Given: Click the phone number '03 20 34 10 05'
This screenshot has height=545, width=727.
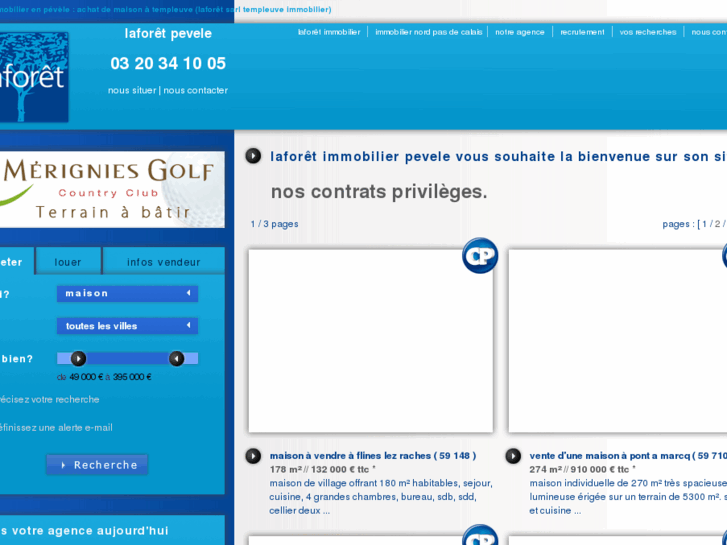Looking at the screenshot, I should tap(168, 64).
